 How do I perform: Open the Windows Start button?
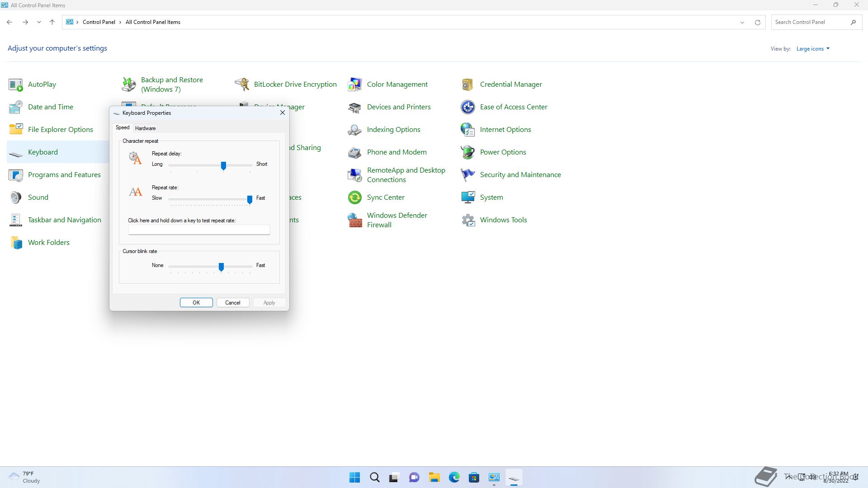355,478
